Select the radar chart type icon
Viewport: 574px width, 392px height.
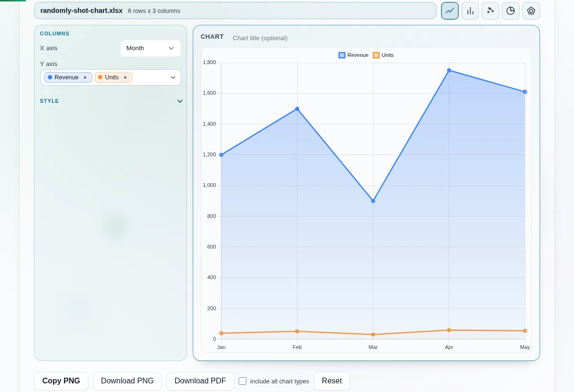pyautogui.click(x=531, y=11)
